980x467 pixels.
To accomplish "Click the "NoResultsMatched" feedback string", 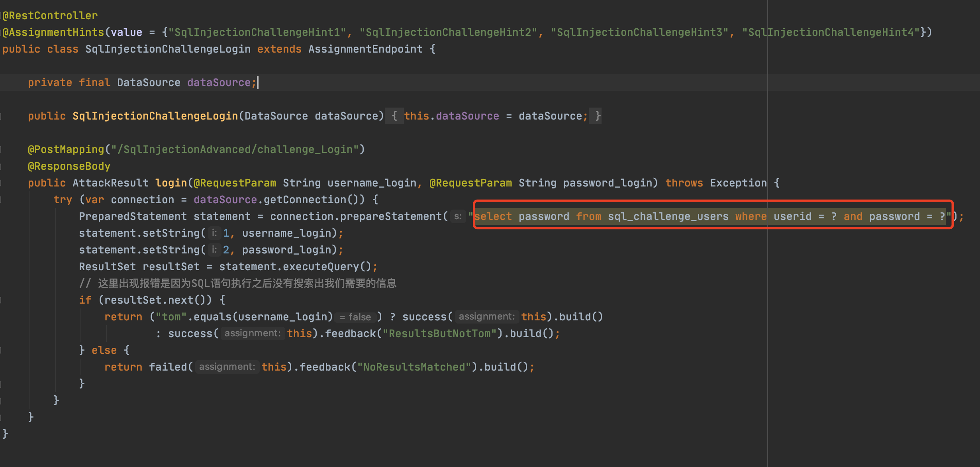I will point(414,367).
